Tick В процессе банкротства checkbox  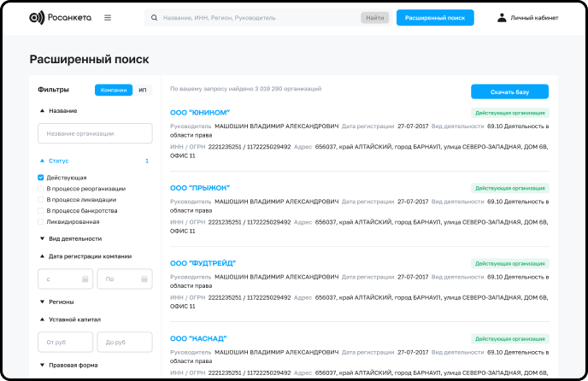click(41, 210)
